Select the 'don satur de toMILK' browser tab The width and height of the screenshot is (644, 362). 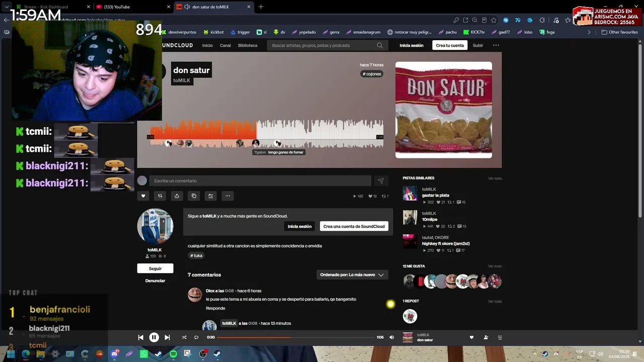[x=213, y=7]
